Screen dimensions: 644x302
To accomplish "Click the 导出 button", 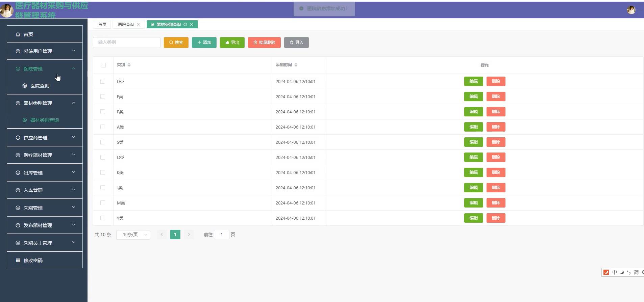I will click(232, 43).
